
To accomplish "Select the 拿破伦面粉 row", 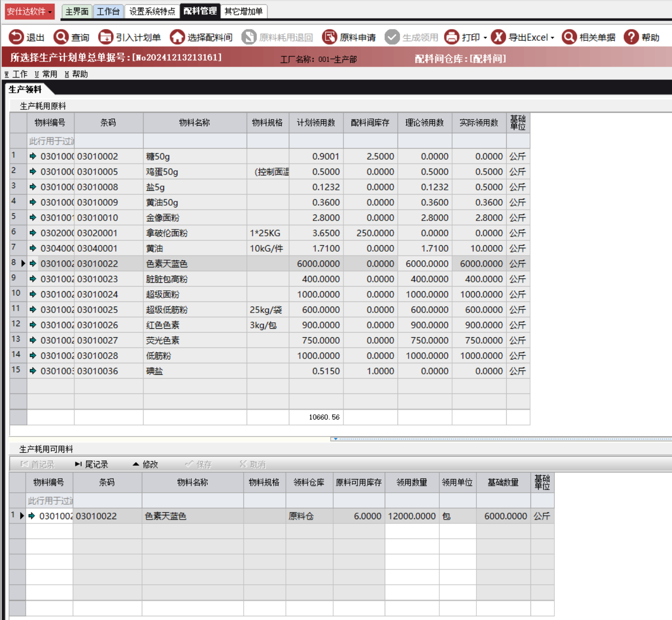I will [x=167, y=233].
